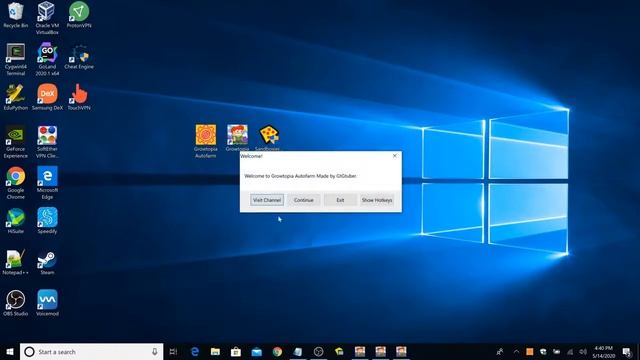Select the ProtonVPN desktop shortcut
640x360 pixels.
coord(79,15)
